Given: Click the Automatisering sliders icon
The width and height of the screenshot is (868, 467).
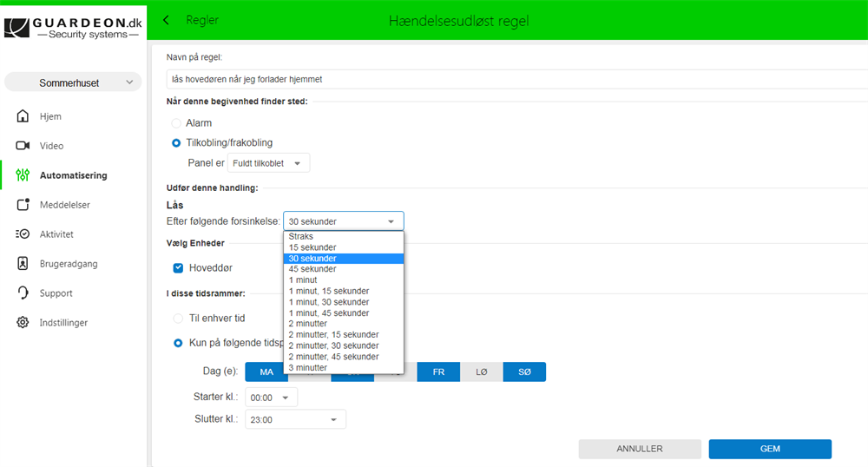Looking at the screenshot, I should (23, 175).
